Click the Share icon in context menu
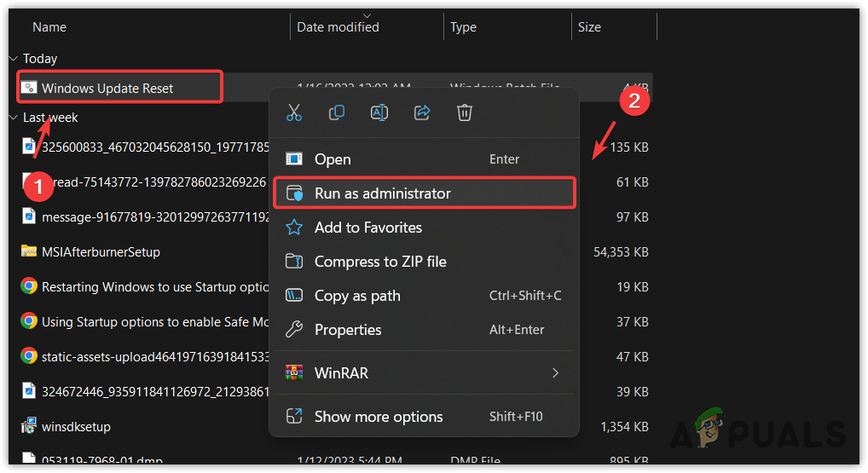This screenshot has width=868, height=473. 422,112
